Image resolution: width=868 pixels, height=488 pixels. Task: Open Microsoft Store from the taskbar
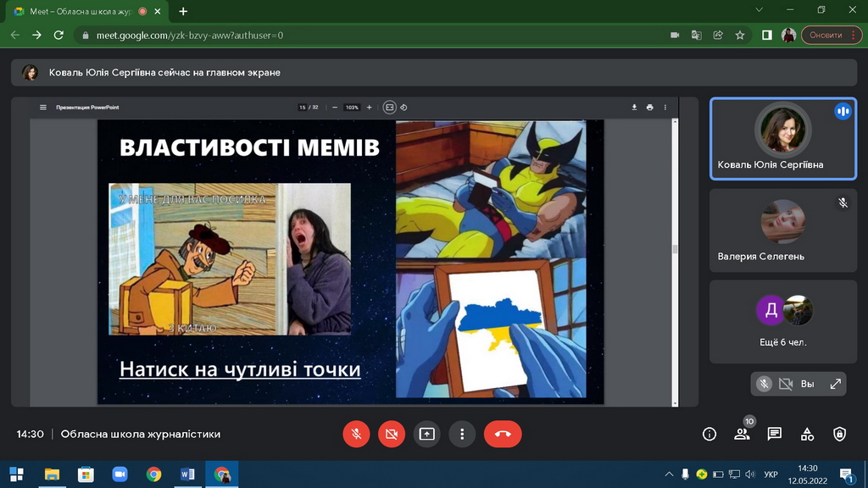coord(86,474)
